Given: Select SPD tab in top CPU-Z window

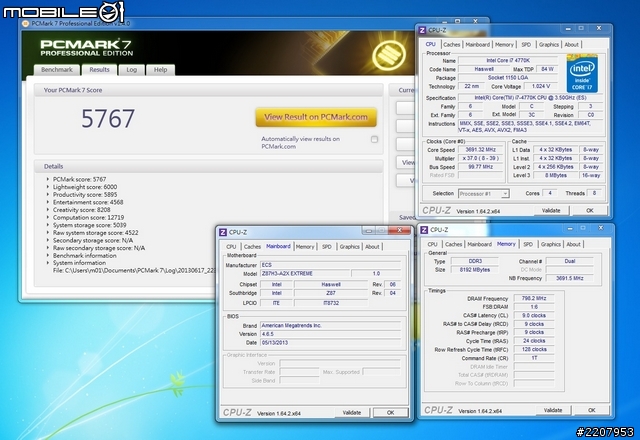Looking at the screenshot, I should coord(526,44).
